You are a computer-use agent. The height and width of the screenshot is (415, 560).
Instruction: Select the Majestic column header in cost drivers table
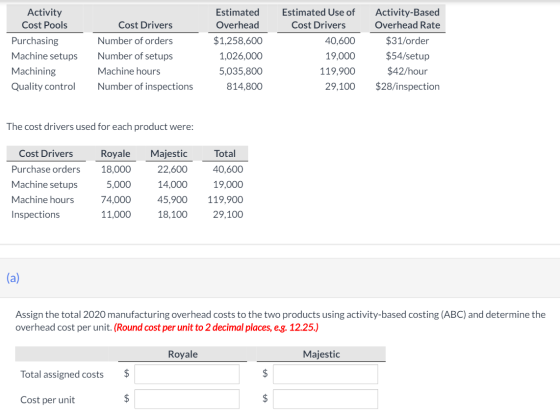(x=169, y=154)
